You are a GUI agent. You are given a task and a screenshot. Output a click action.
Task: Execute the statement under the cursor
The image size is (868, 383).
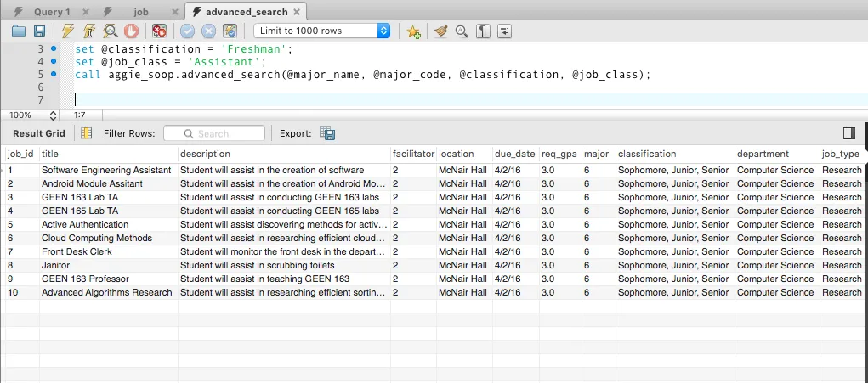[88, 31]
